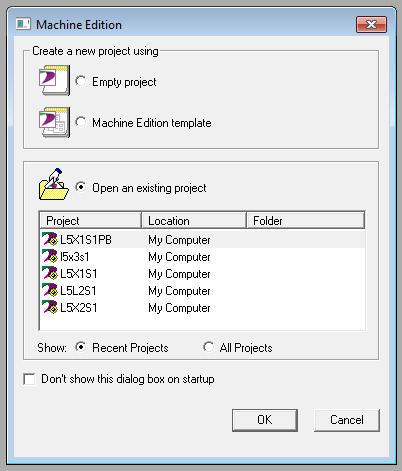Viewport: 402px width, 471px height.
Task: Click the project icon beside l5x3s1
Action: tap(50, 256)
